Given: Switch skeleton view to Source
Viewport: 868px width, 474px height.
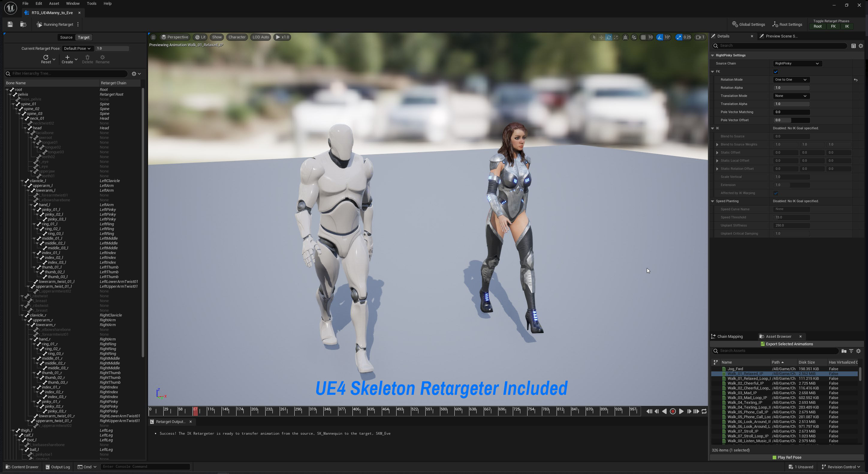Looking at the screenshot, I should (x=66, y=37).
